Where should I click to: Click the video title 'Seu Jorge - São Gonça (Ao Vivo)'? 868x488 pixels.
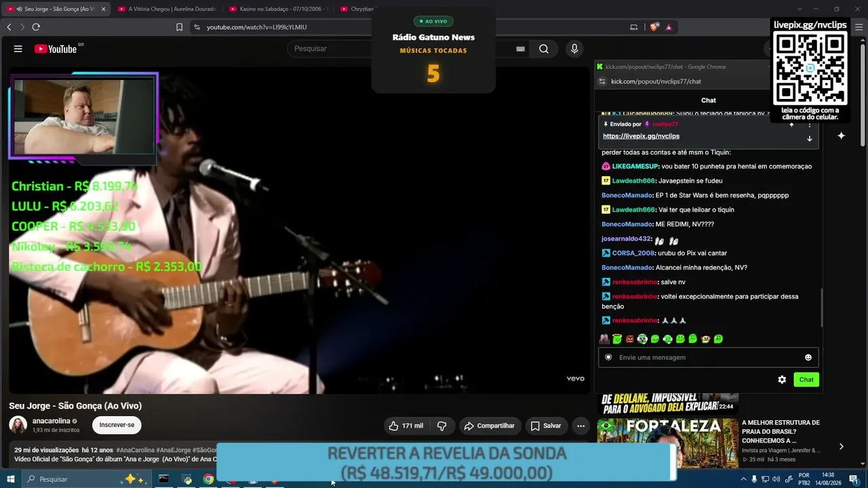tap(75, 406)
